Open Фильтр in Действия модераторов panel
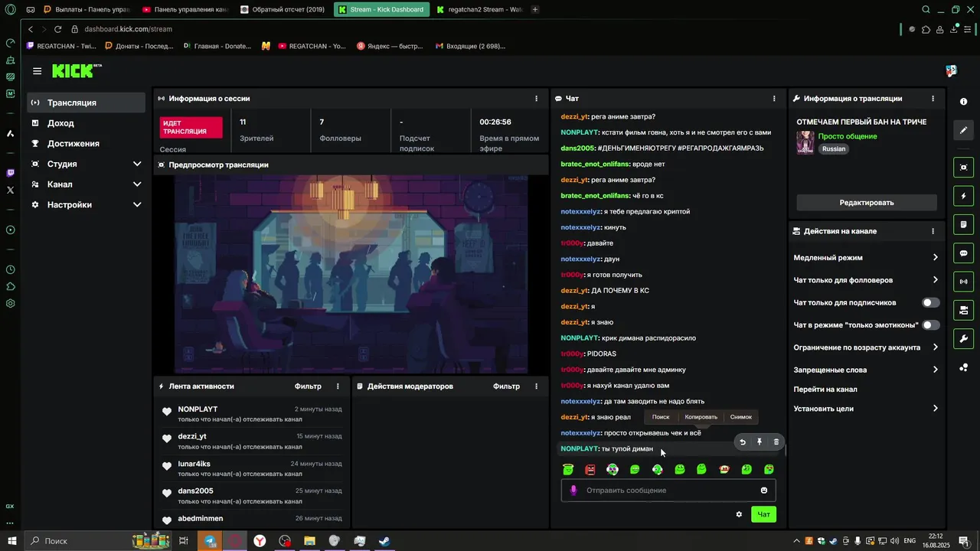 click(506, 386)
